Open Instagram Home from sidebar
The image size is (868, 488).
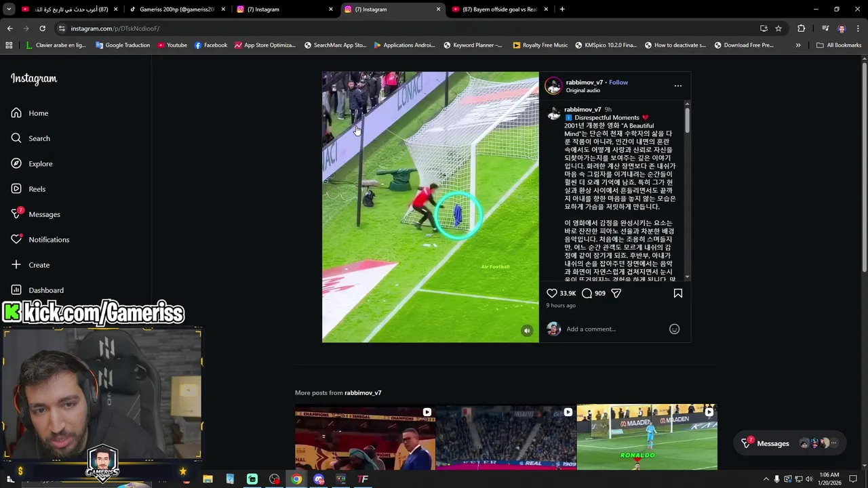[x=30, y=113]
